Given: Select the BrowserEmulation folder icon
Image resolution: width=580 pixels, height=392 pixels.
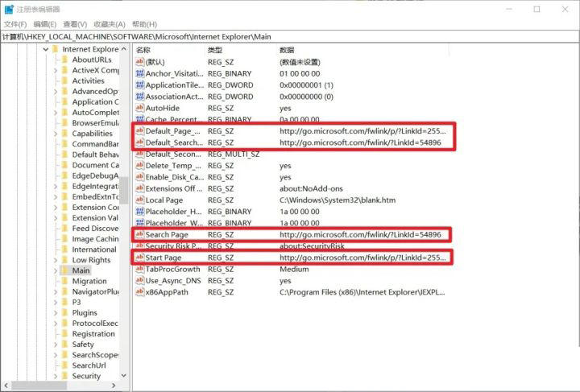Looking at the screenshot, I should point(64,122).
